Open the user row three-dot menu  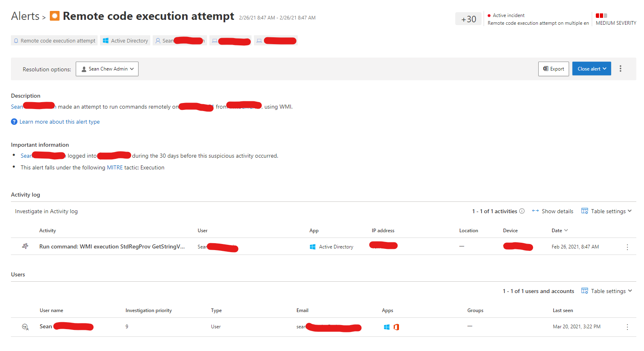627,327
